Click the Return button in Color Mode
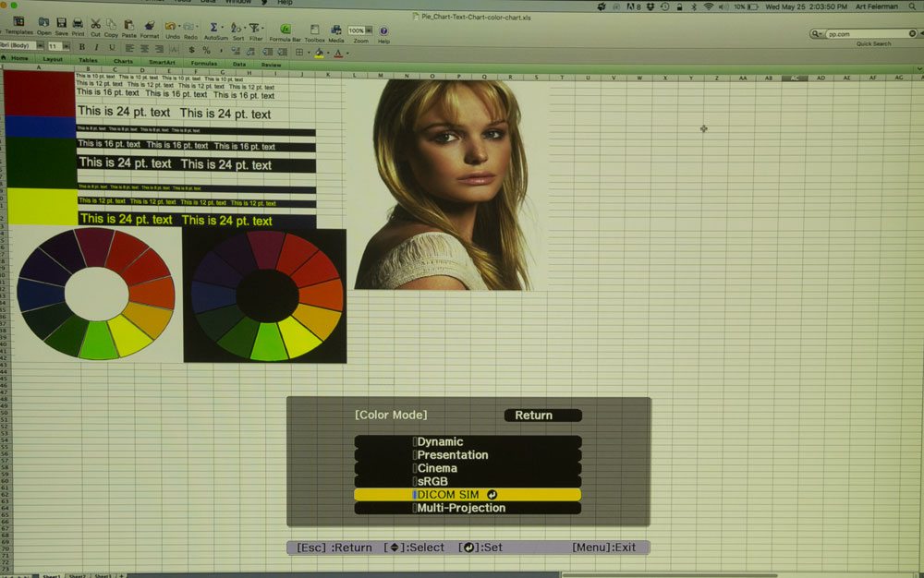Screen dimensions: 924x578 click(x=542, y=415)
